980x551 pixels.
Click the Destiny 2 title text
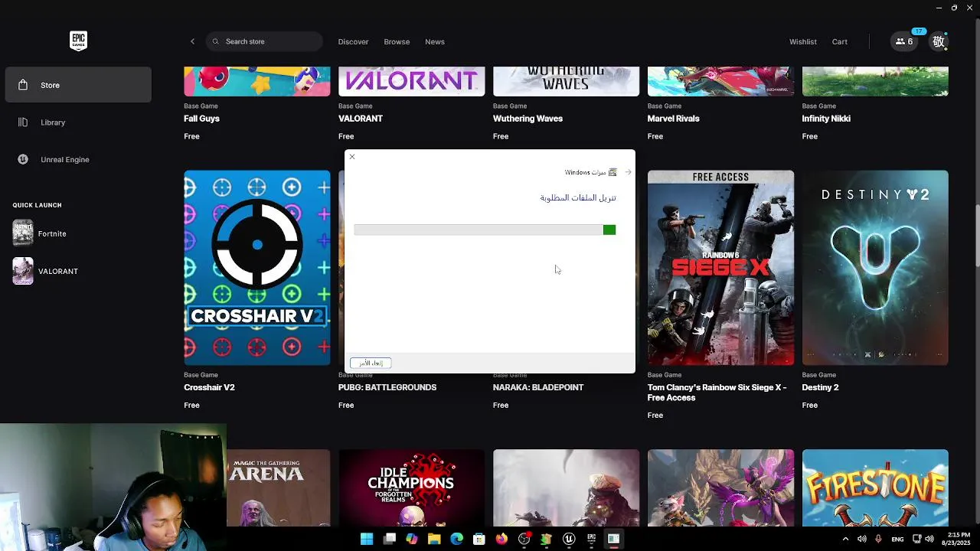pos(820,387)
